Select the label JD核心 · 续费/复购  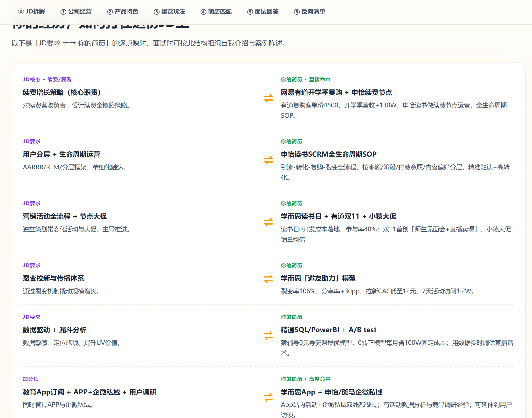coord(47,79)
